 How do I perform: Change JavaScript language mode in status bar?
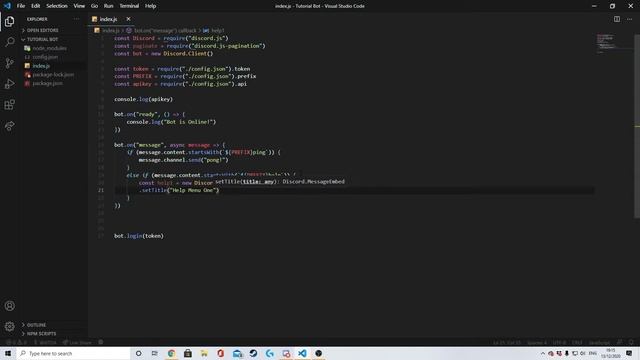click(599, 342)
